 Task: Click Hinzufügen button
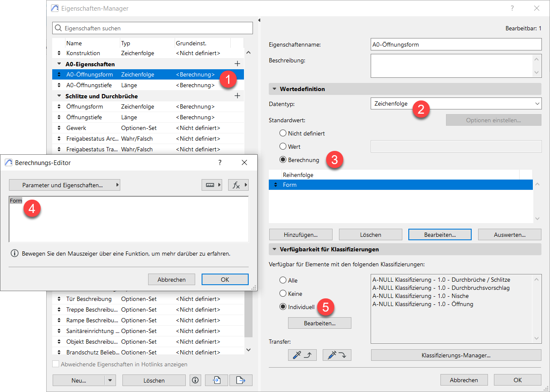300,235
